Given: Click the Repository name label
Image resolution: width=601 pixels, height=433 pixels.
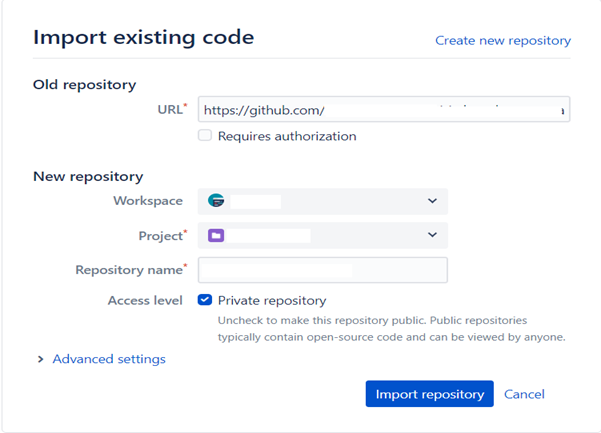Looking at the screenshot, I should tap(131, 270).
